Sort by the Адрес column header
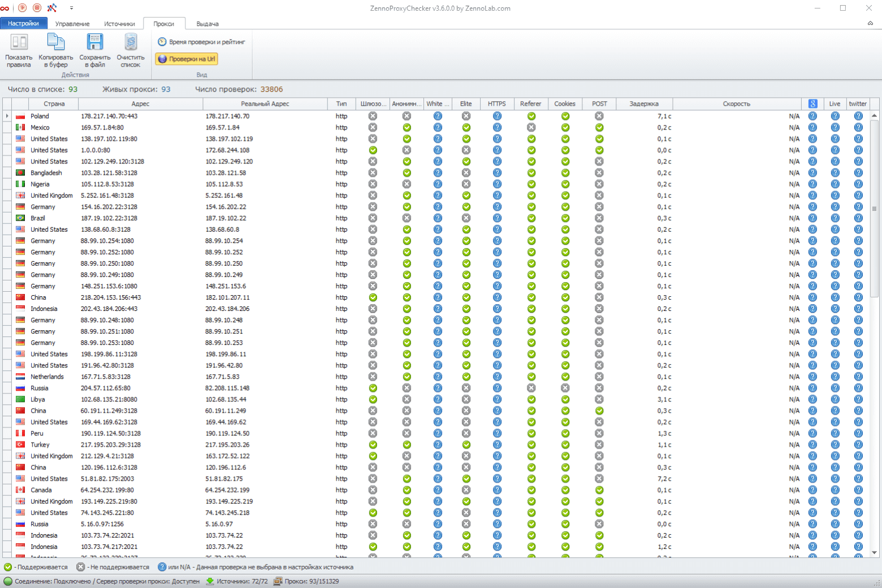 [x=140, y=103]
